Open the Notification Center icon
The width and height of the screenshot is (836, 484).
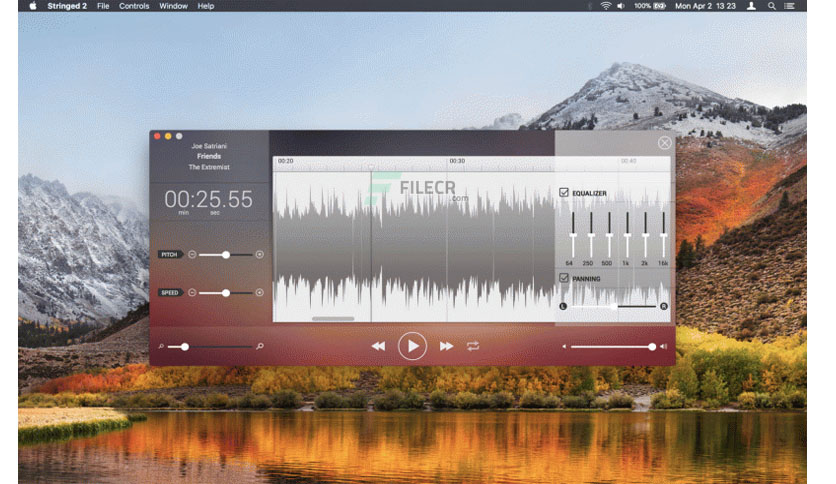click(x=790, y=6)
